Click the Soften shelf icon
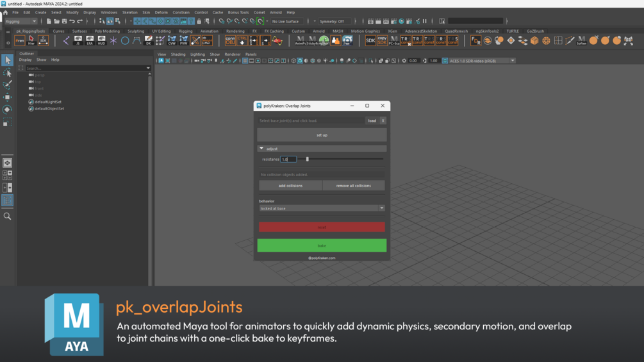644x362 pixels. tap(581, 40)
